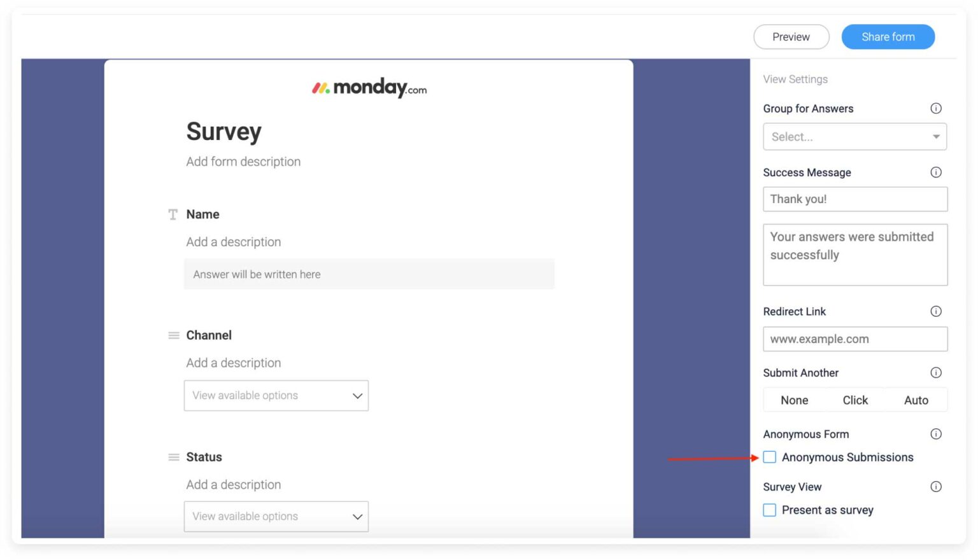Click the Survey View info icon

(936, 486)
